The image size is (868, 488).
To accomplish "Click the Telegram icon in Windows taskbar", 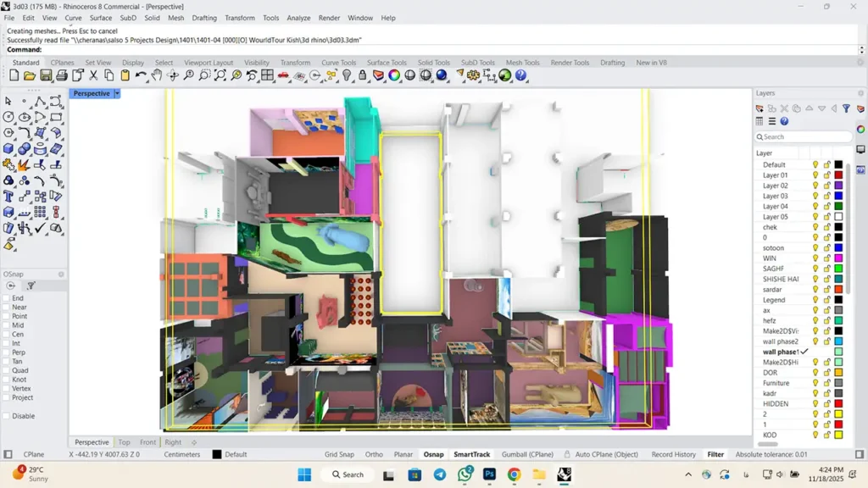I will pyautogui.click(x=439, y=474).
